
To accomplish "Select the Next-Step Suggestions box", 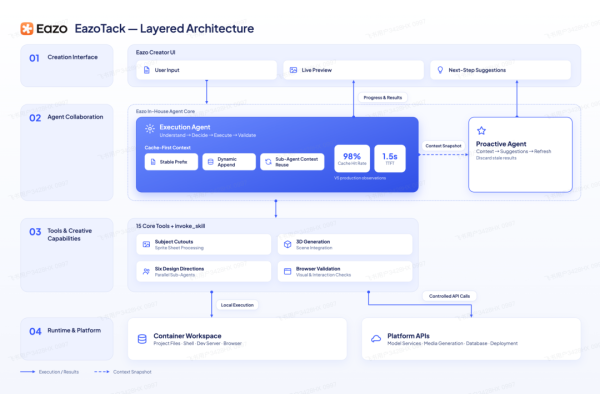I will coord(501,70).
